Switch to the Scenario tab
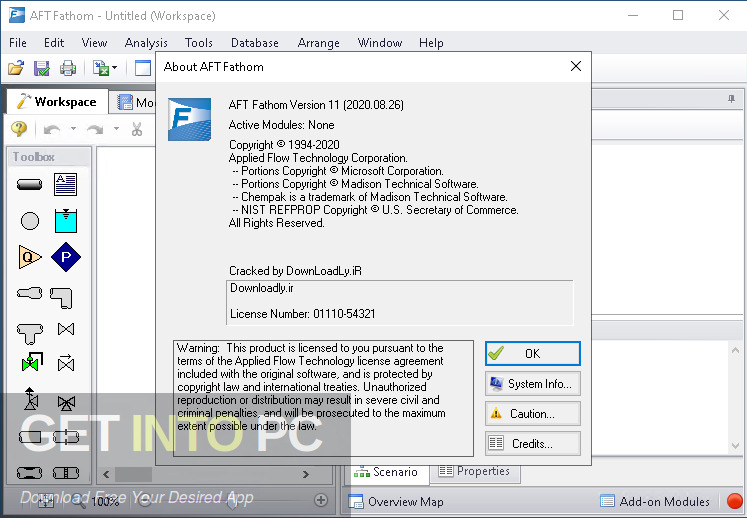 pos(386,472)
